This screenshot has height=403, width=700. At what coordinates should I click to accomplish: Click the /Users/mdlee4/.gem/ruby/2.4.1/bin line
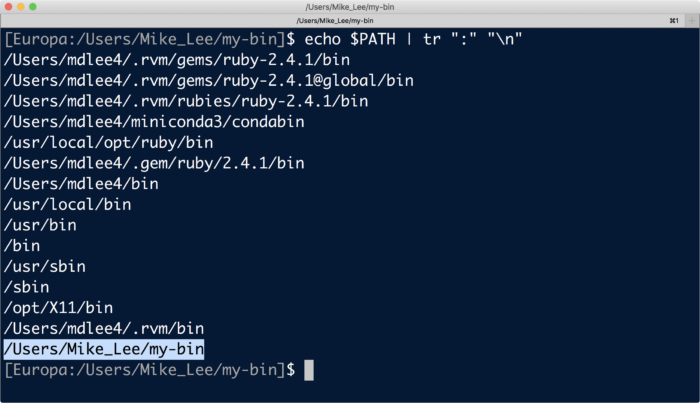[154, 163]
